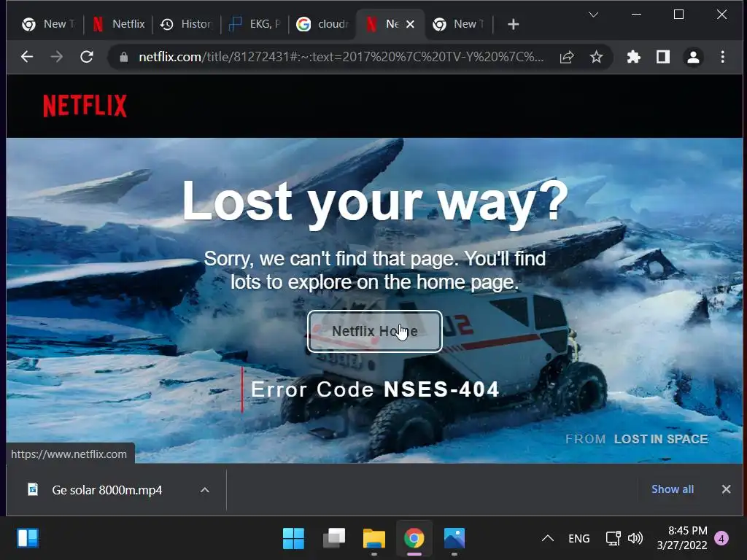This screenshot has width=747, height=560.
Task: Open the volume control in the tray
Action: click(635, 539)
